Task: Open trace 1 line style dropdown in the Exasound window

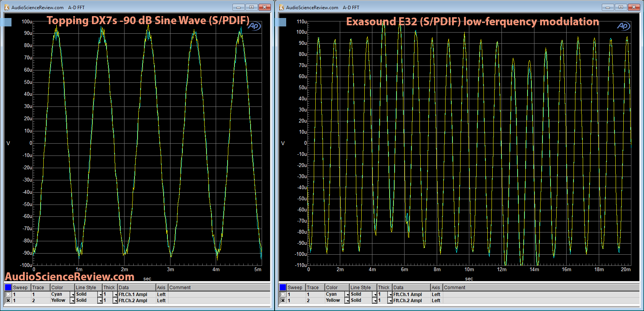Action: point(375,295)
